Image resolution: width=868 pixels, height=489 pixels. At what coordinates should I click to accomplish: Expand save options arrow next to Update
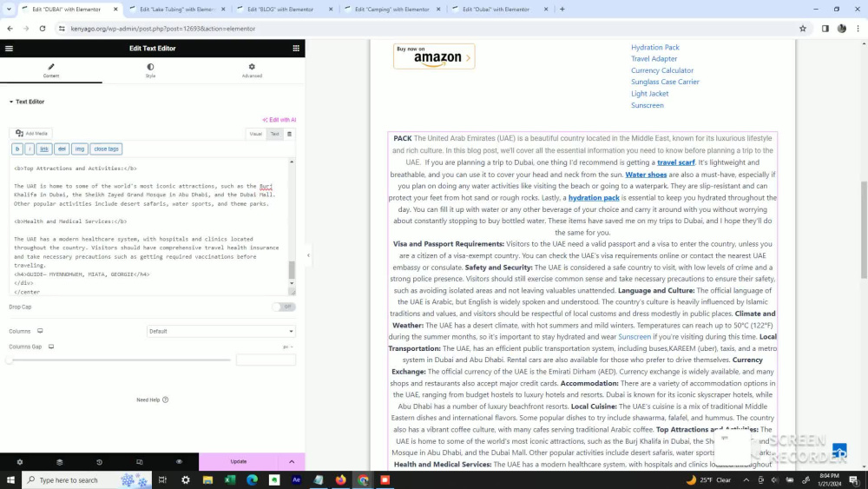pyautogui.click(x=292, y=461)
